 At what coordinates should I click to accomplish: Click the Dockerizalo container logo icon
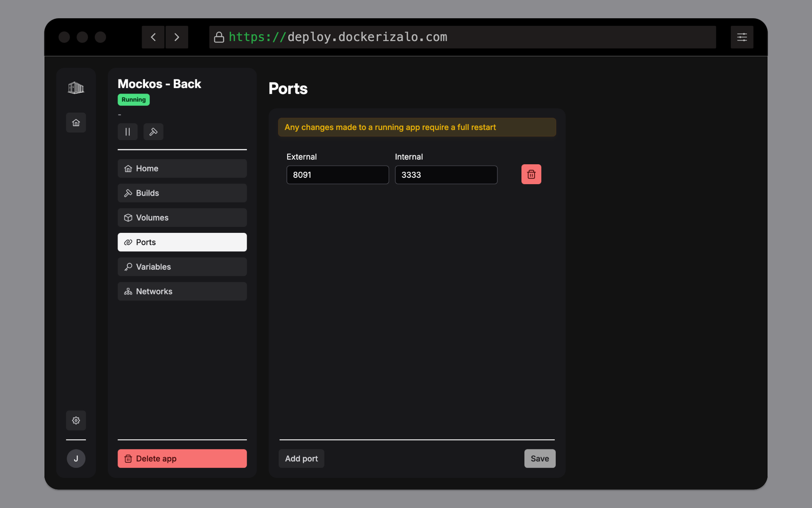click(x=76, y=88)
